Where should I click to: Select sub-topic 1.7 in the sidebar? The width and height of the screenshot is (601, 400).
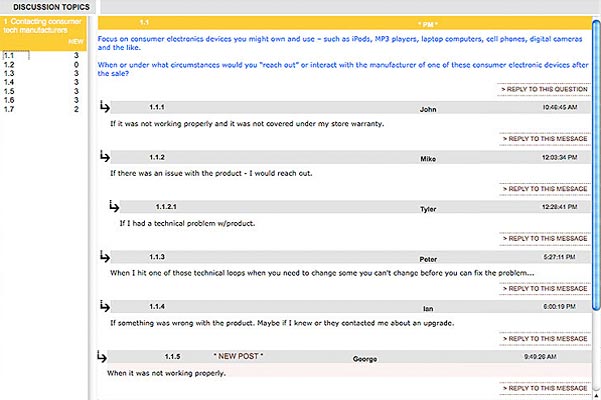(x=9, y=108)
